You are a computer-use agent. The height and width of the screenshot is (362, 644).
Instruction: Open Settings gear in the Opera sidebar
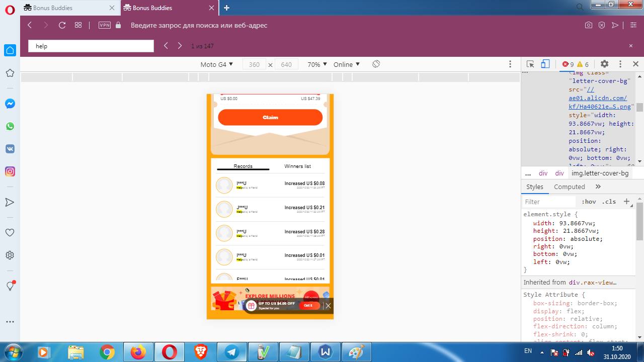click(x=10, y=255)
